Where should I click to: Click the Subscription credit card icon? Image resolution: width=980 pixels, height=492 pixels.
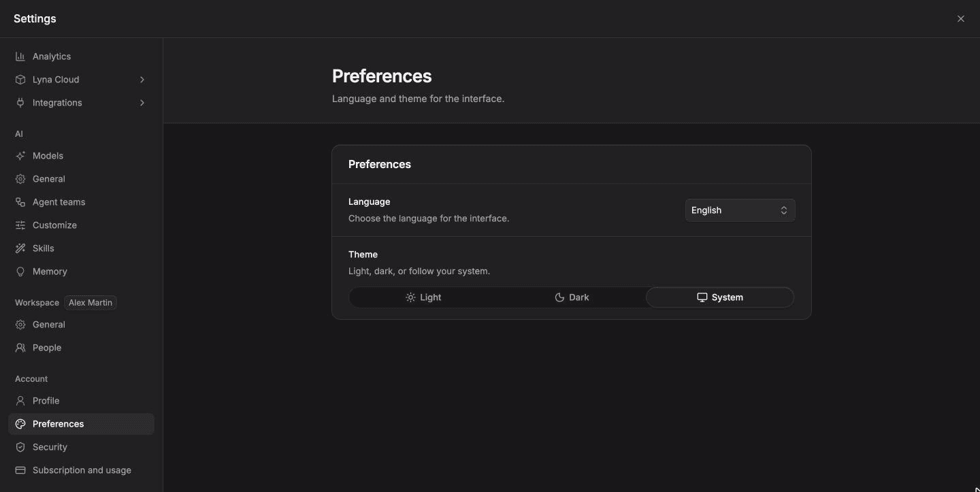[x=20, y=470]
